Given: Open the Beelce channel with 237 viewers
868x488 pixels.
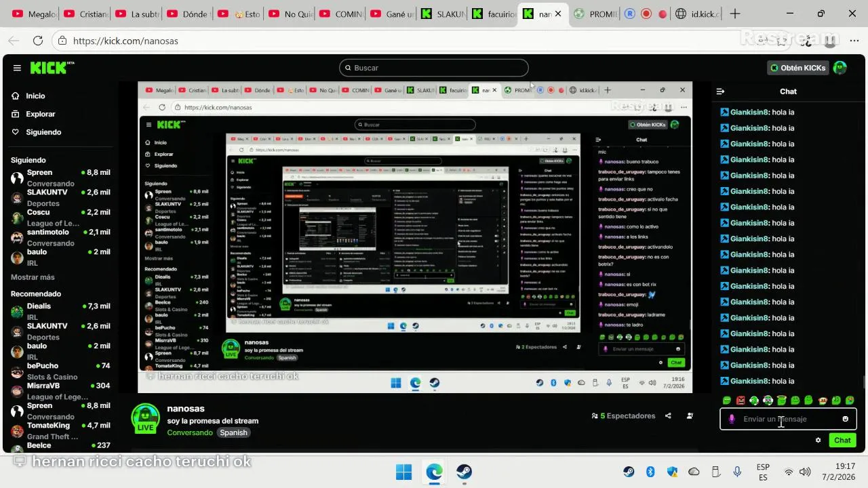Looking at the screenshot, I should [x=60, y=446].
